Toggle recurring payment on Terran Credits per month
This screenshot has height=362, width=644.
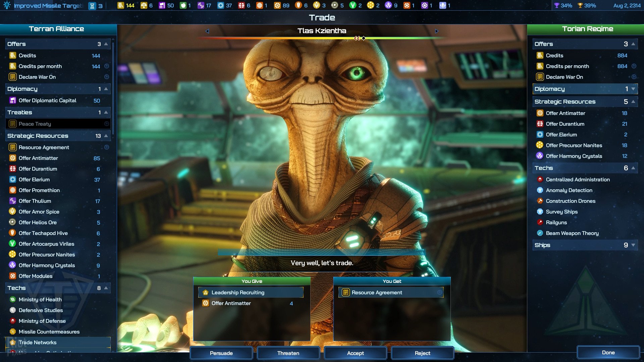[x=107, y=66]
